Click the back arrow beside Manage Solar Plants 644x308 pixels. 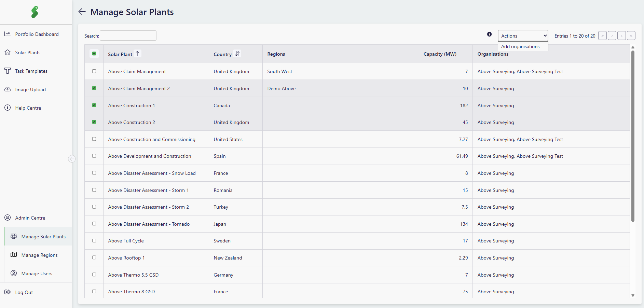82,12
